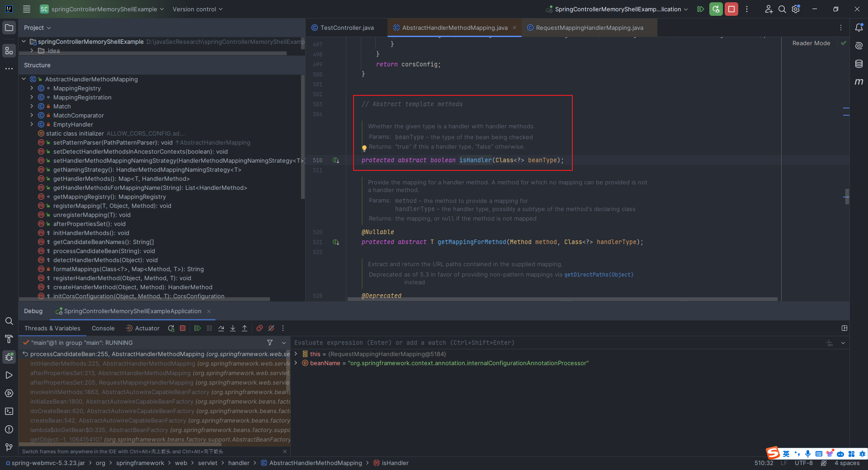868x470 pixels.
Task: Open IDE settings gear icon
Action: 796,9
